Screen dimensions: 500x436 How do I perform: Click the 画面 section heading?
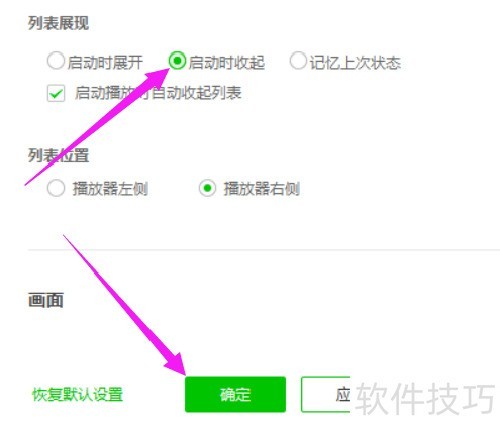[x=46, y=300]
